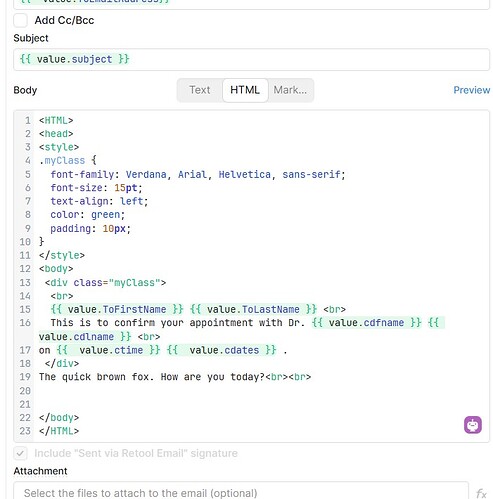Click the value.ToLastName expression
Image resolution: width=493 pixels, height=499 pixels.
point(253,309)
